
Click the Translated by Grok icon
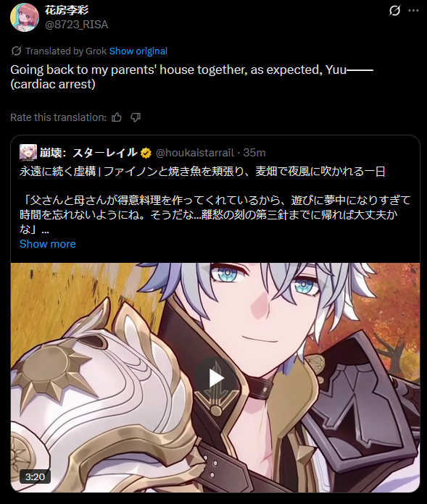coord(17,51)
